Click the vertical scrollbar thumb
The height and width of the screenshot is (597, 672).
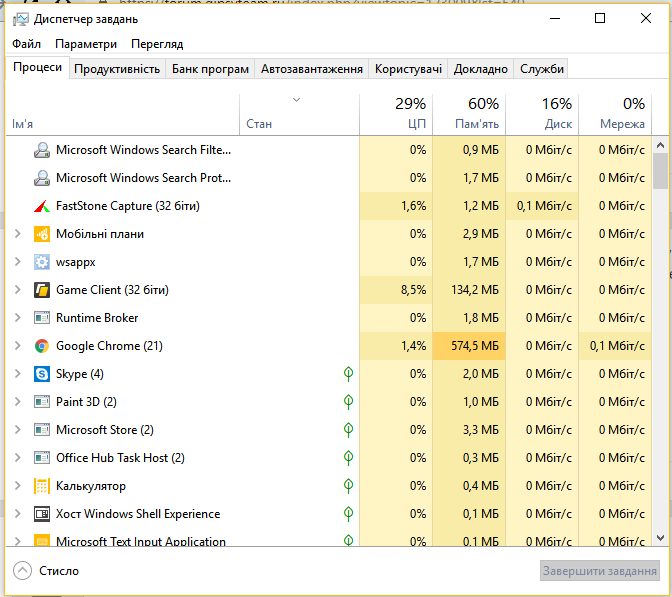coord(660,170)
